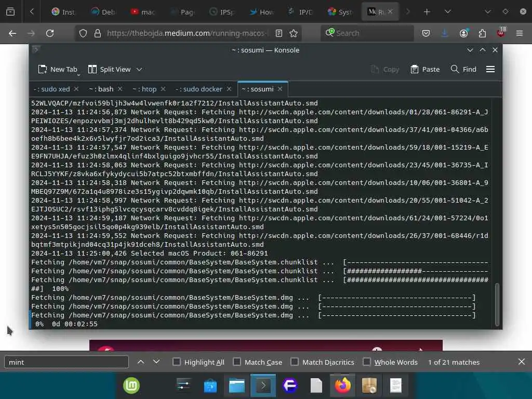The height and width of the screenshot is (399, 532).
Task: Enable Whole Words checkbox
Action: coord(367,362)
